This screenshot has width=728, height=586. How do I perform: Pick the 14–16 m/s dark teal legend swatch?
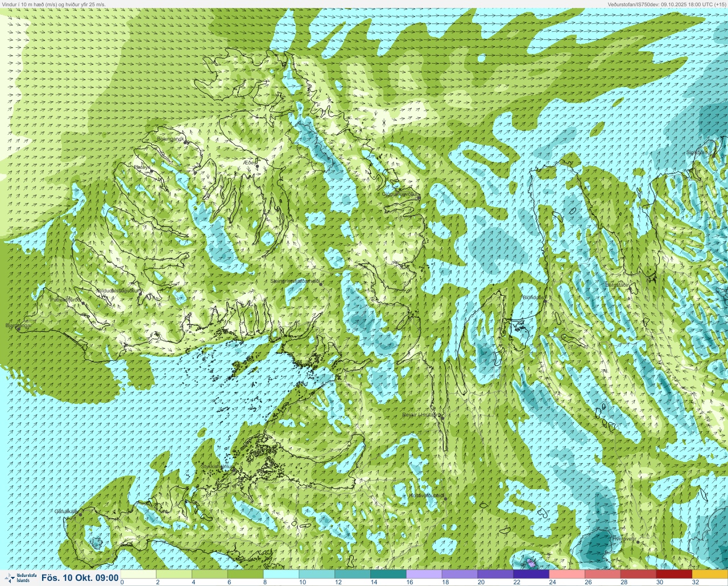pyautogui.click(x=389, y=574)
